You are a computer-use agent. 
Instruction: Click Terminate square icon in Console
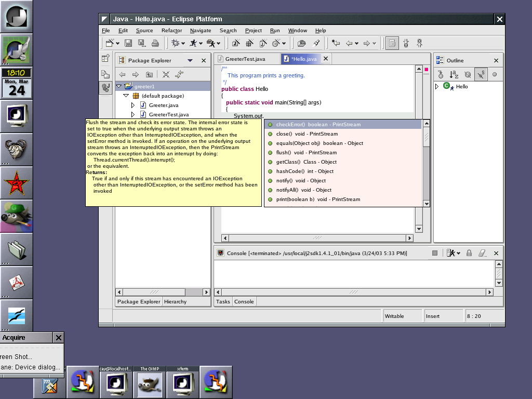[435, 253]
